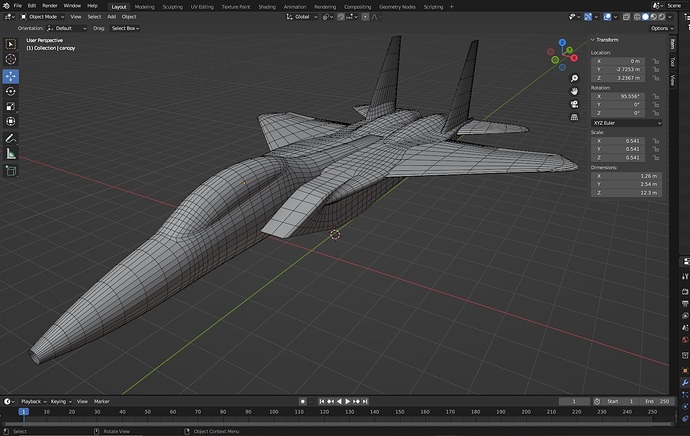Select the Select Box tool
This screenshot has width=690, height=436.
(x=11, y=44)
